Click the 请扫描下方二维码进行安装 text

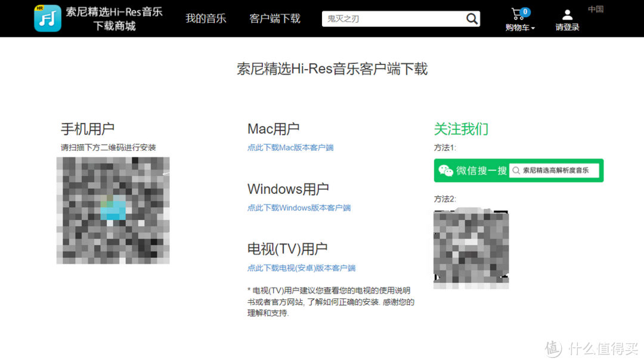[109, 147]
